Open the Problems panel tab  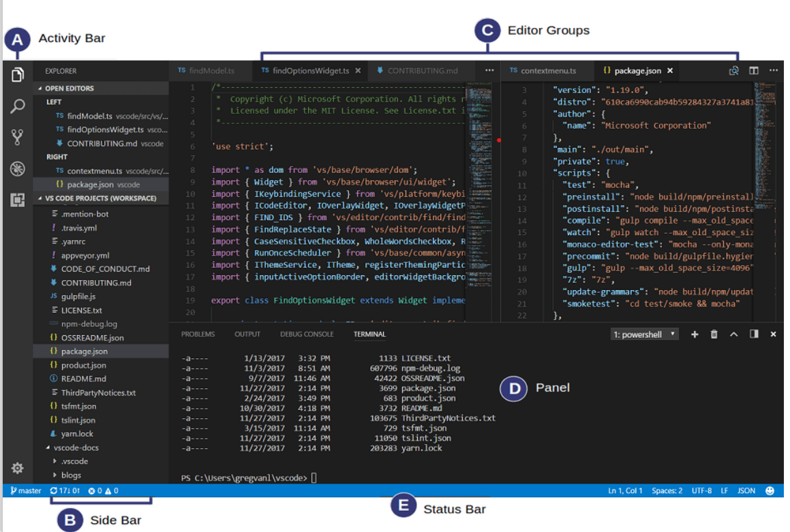pyautogui.click(x=198, y=334)
